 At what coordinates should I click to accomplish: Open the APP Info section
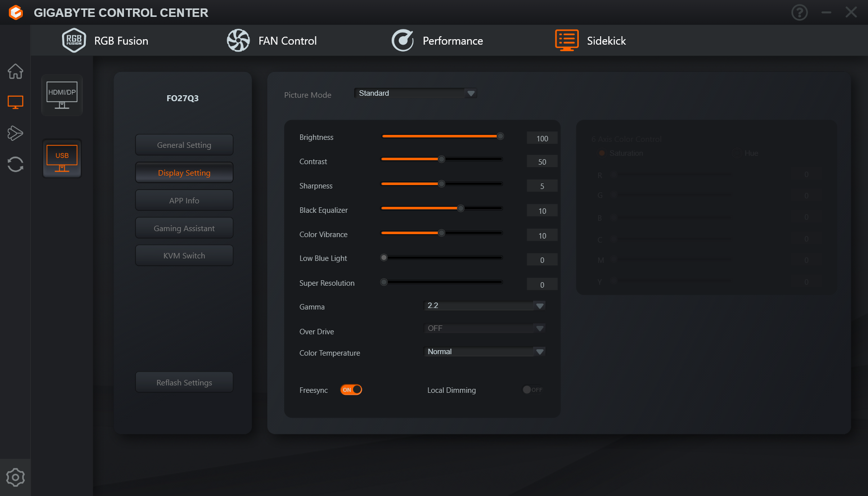click(x=184, y=200)
